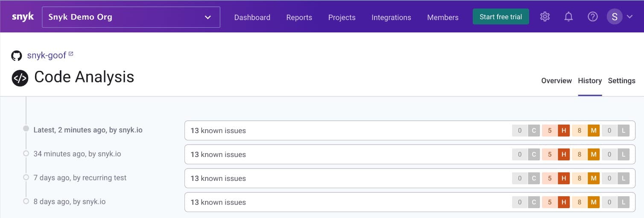This screenshot has width=644, height=218.
Task: Open the snyk-goof repository link
Action: [47, 55]
